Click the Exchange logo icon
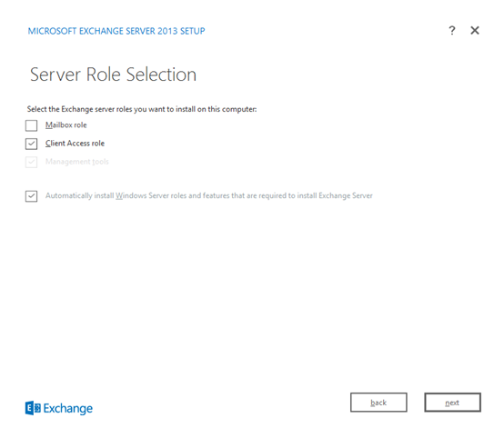This screenshot has width=504, height=438. tap(33, 408)
